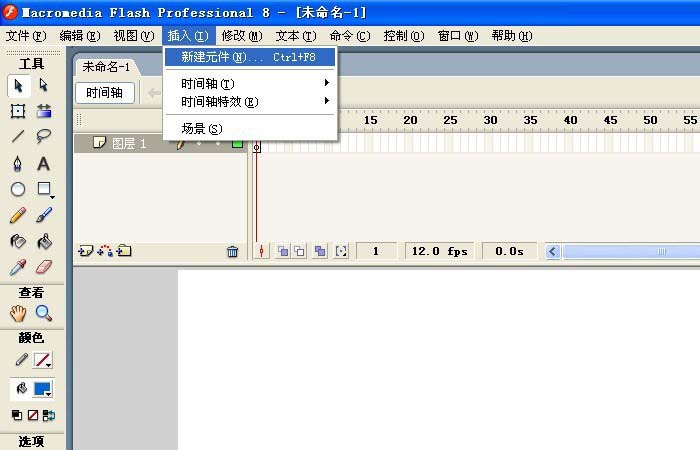Choose the 场景 (S) menu entry
Viewport: 700px width, 450px height.
[250, 129]
